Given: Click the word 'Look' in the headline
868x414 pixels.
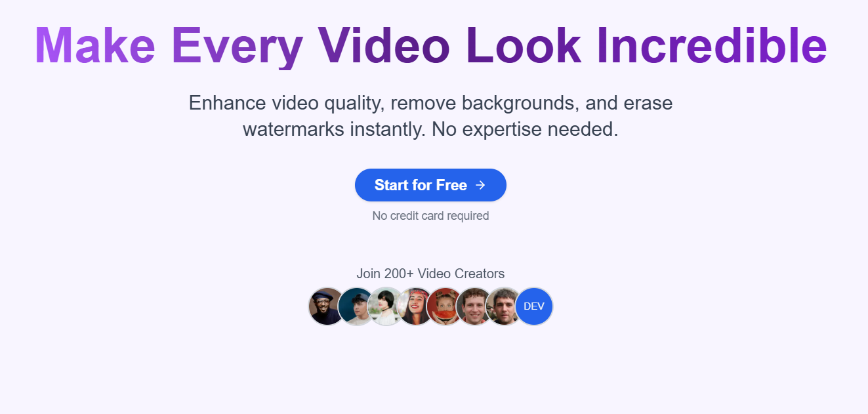Looking at the screenshot, I should (524, 46).
